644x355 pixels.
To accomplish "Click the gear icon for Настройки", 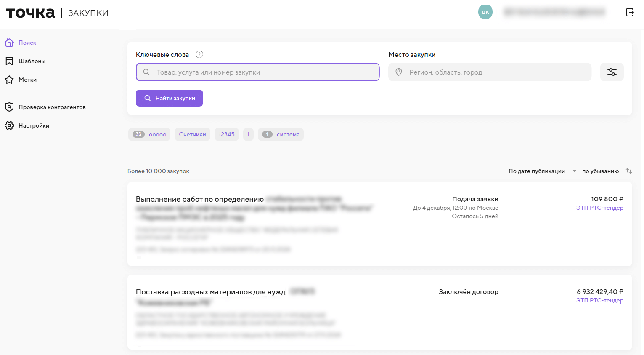I will pyautogui.click(x=9, y=125).
